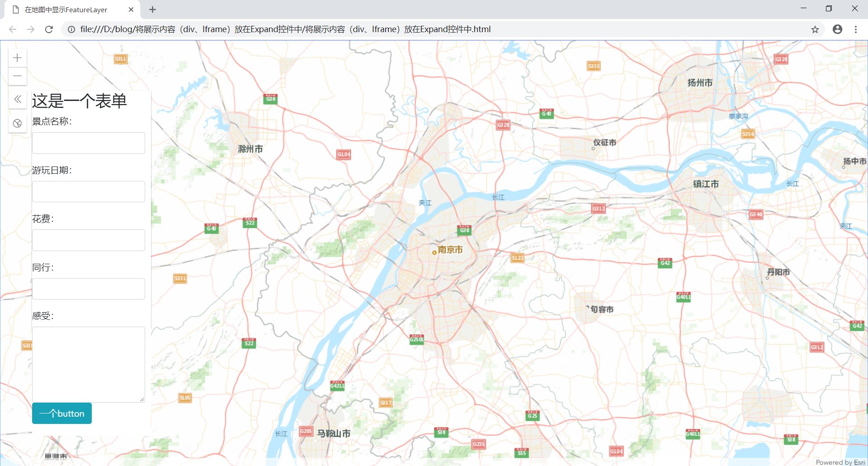This screenshot has height=466, width=868.
Task: Click the S105 road shield on map
Action: click(x=185, y=398)
